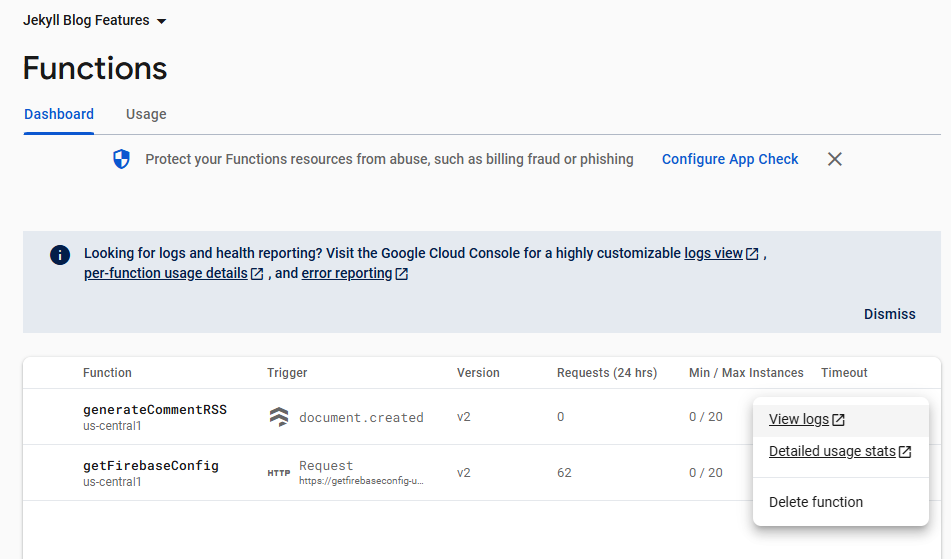Click the v2 version of generateCommentRSS
Image resolution: width=951 pixels, height=559 pixels.
click(463, 417)
